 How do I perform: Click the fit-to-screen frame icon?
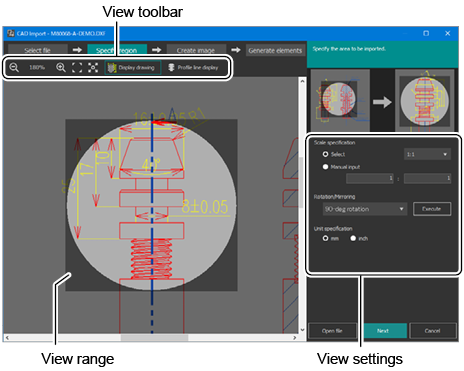pos(77,67)
